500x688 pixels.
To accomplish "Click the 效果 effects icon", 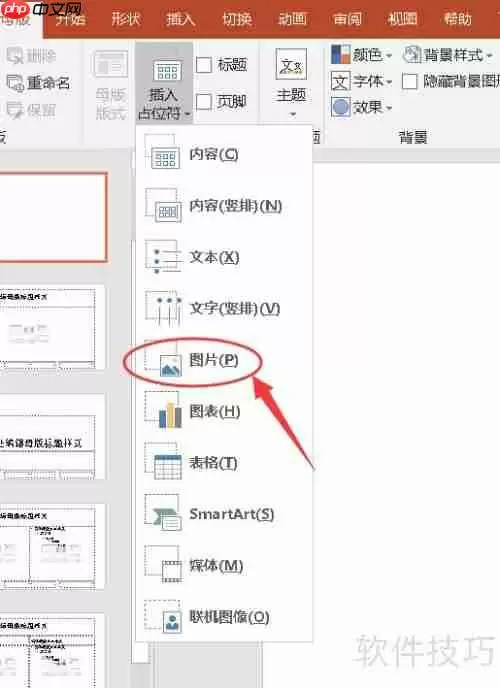I will tap(340, 107).
